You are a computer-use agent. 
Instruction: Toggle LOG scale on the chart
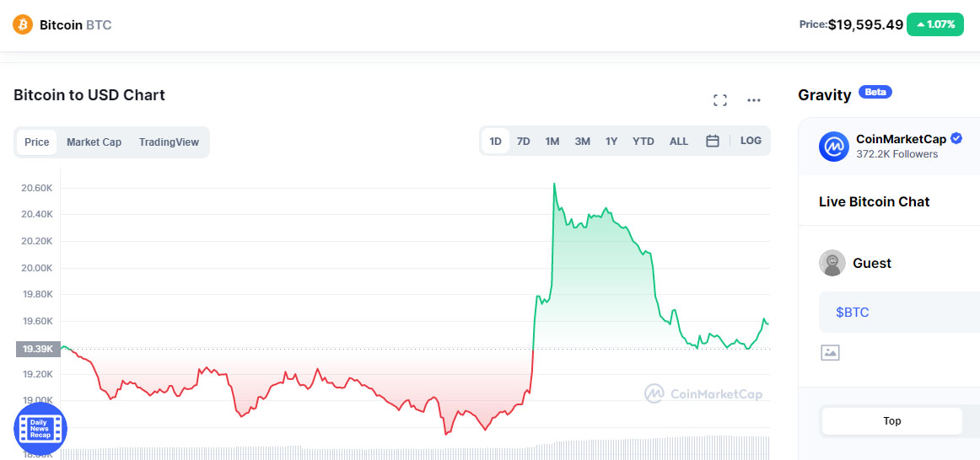coord(751,141)
